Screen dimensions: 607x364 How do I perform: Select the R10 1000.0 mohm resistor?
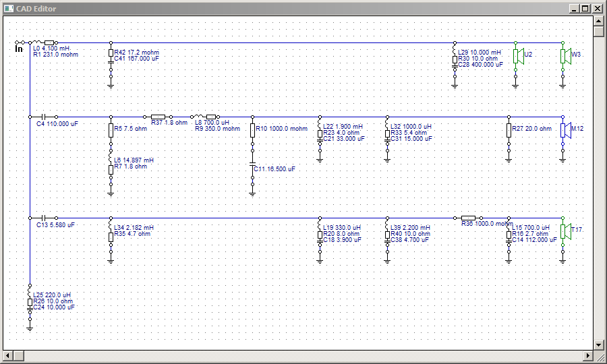[x=252, y=130]
